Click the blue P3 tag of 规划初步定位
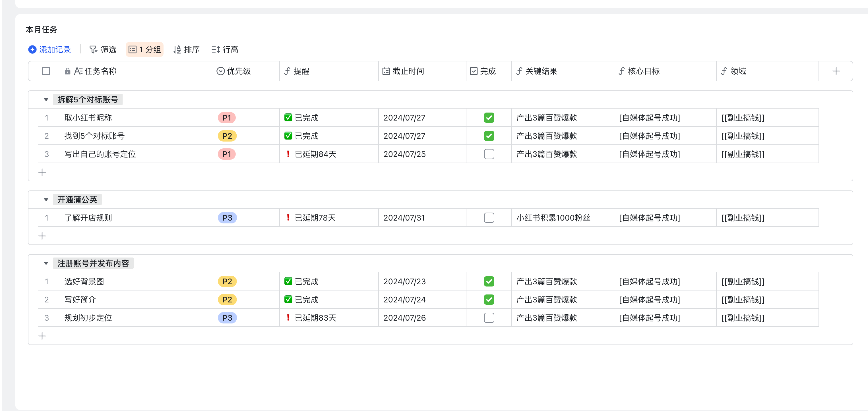Viewport: 868px width, 411px height. pos(227,318)
